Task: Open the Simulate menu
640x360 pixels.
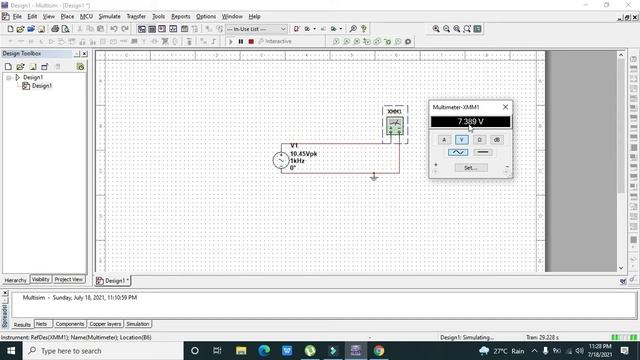Action: (x=109, y=16)
